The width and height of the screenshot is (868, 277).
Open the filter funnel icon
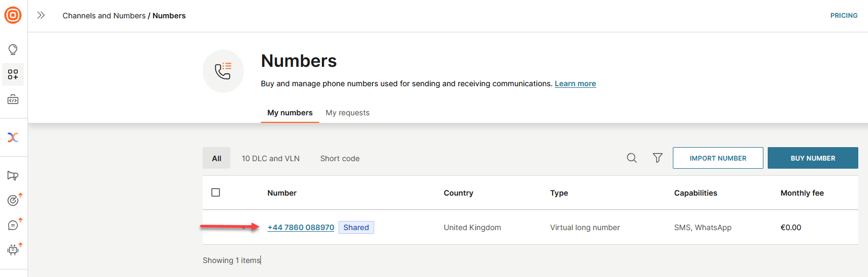658,158
